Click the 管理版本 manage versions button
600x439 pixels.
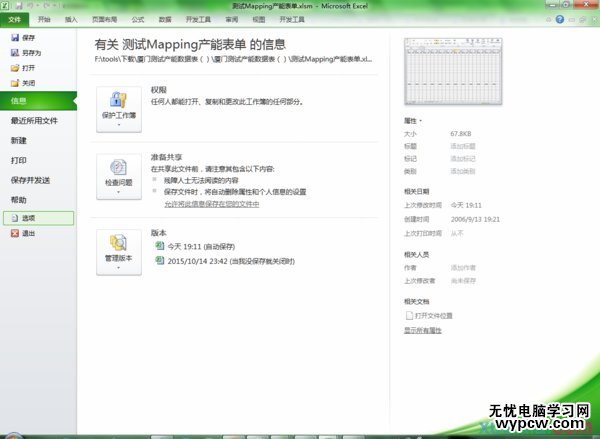(x=119, y=252)
